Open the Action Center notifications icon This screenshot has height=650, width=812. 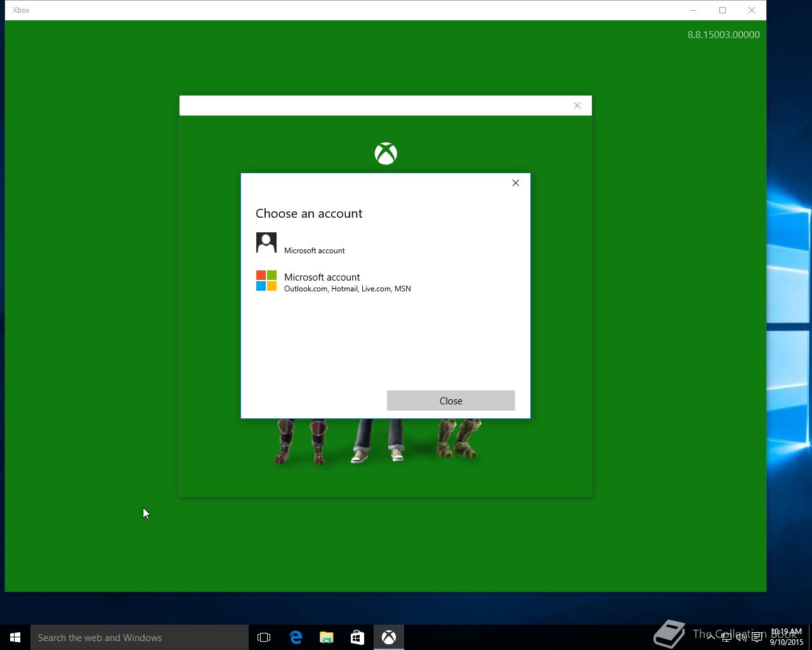tap(757, 637)
